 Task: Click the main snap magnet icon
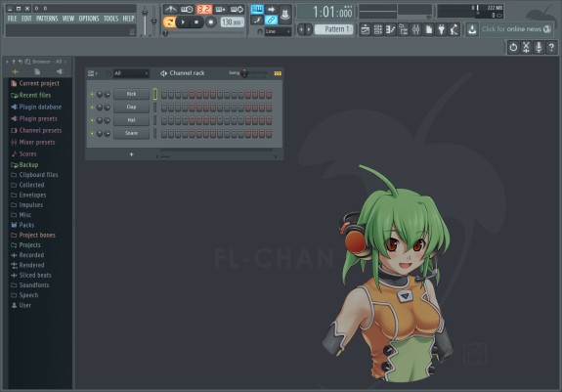260,31
